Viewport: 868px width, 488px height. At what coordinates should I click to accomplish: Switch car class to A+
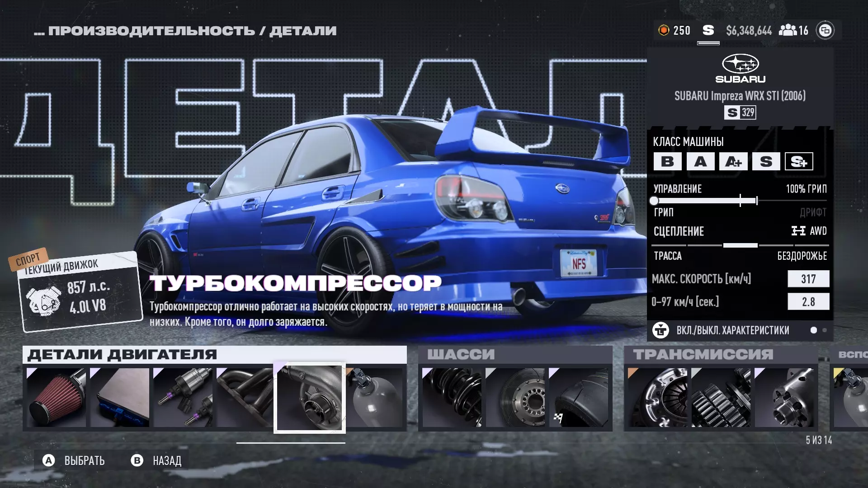(x=733, y=161)
